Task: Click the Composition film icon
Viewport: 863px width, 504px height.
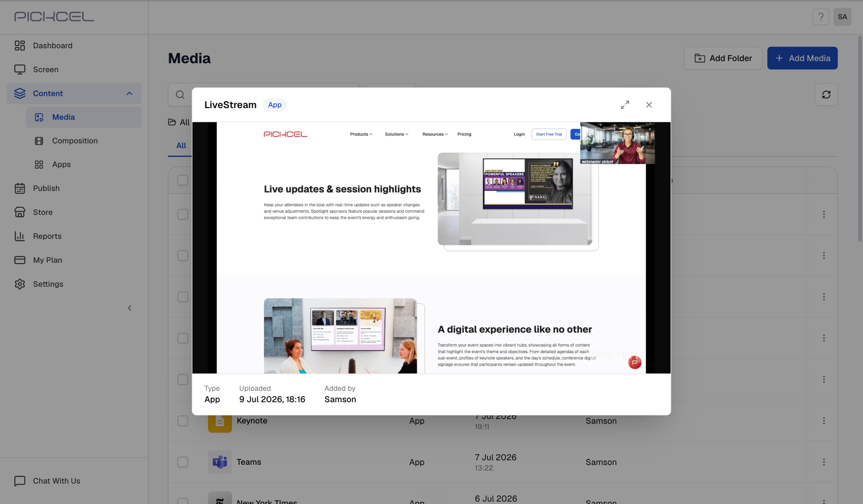Action: click(39, 141)
